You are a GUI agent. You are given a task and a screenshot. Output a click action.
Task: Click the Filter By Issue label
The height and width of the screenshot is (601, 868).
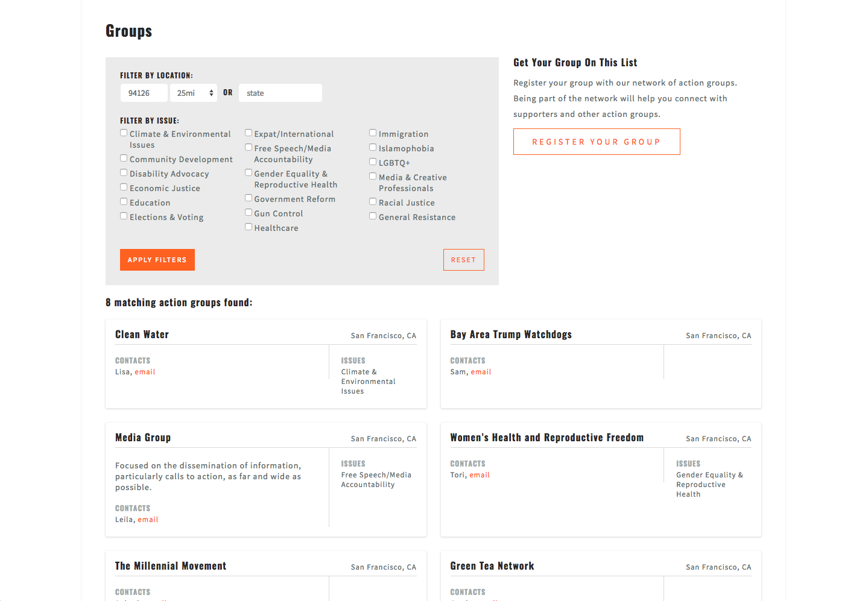(x=150, y=121)
